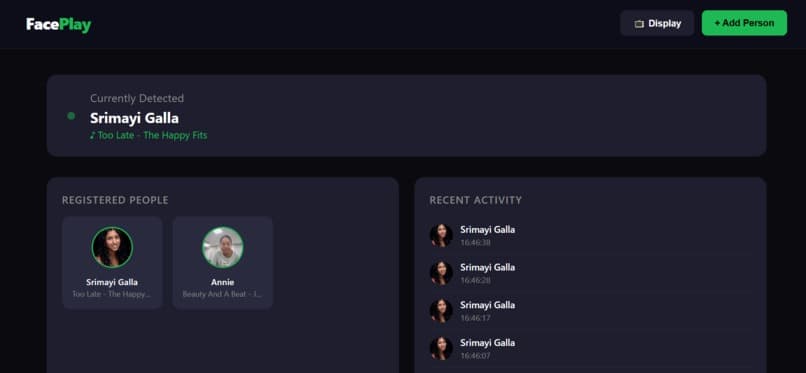
Task: Click the green detection status dot
Action: pos(71,116)
